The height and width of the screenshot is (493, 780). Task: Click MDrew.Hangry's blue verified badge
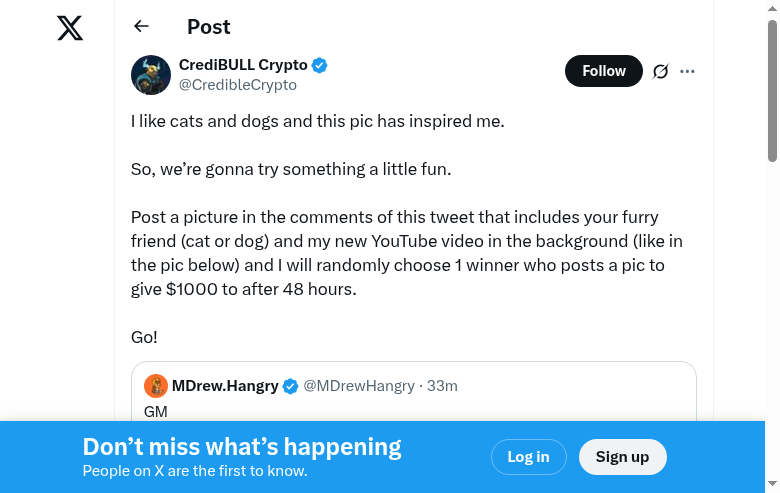291,386
